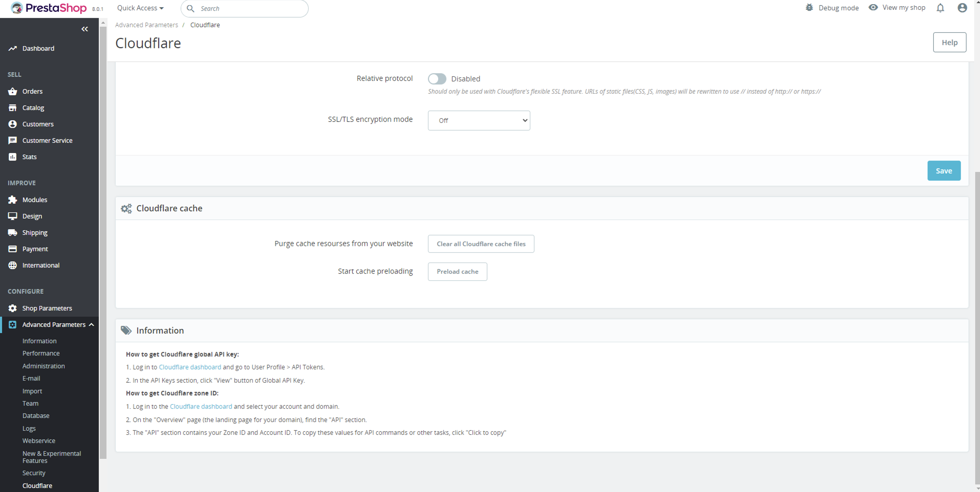Viewport: 980px width, 492px height.
Task: Open the Administration submenu item
Action: click(44, 366)
